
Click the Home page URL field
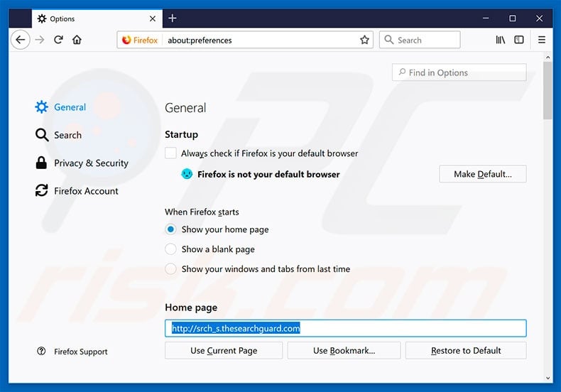pos(346,328)
